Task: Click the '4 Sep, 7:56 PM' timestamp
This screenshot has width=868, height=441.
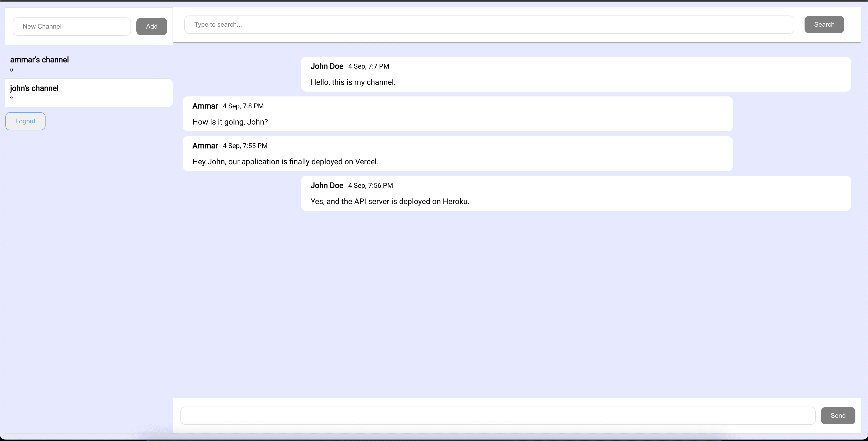Action: coord(370,185)
